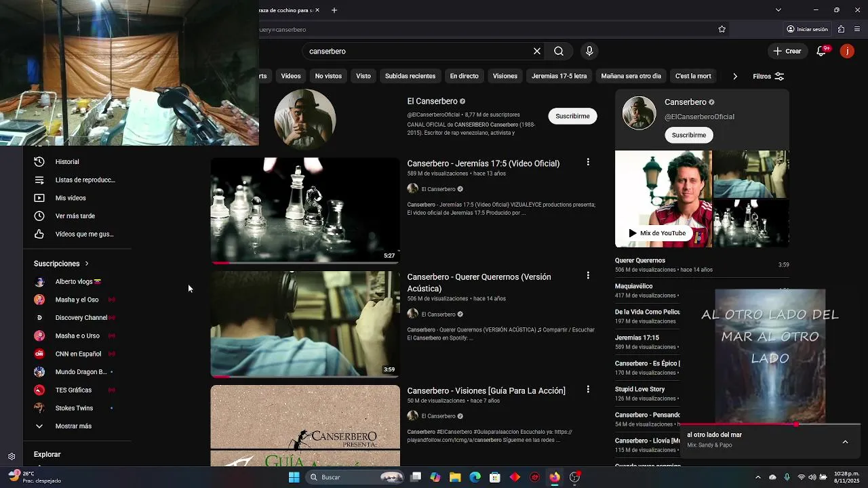Open the notifications bell
This screenshot has width=868, height=488.
(x=822, y=51)
